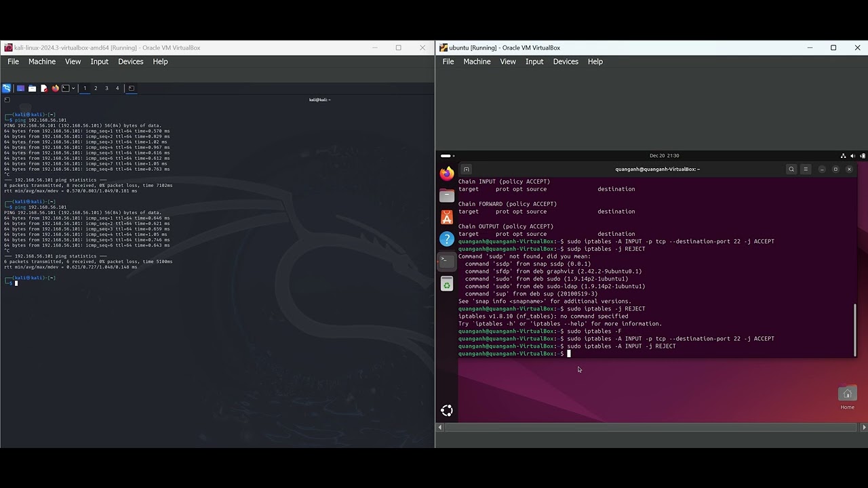Screen dimensions: 868x488
Task: Switch to Kali workspace 4
Action: 117,88
